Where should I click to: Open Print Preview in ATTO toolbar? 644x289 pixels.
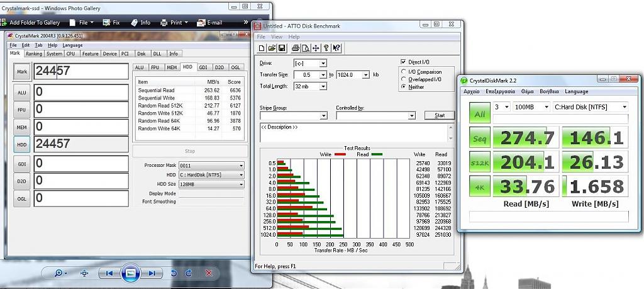306,48
